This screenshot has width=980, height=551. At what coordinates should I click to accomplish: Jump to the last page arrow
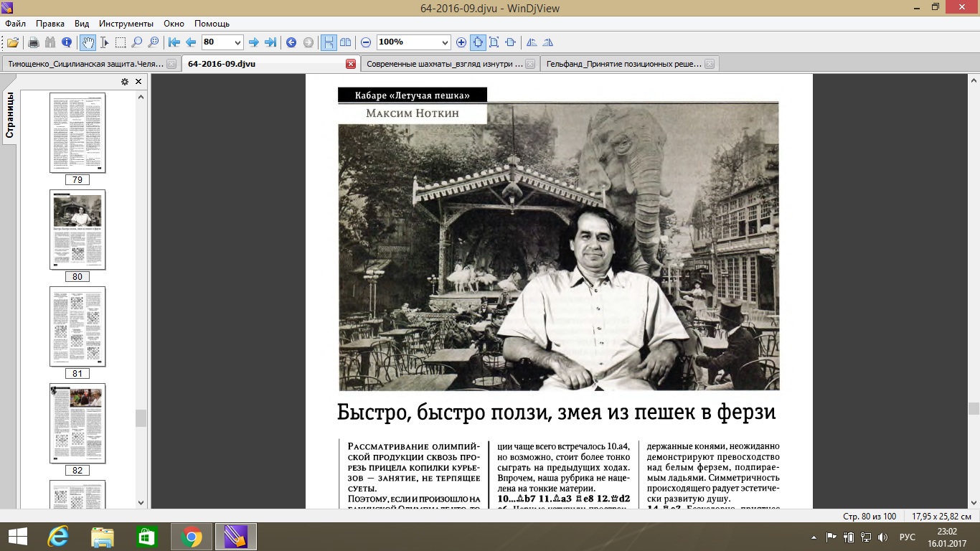270,42
